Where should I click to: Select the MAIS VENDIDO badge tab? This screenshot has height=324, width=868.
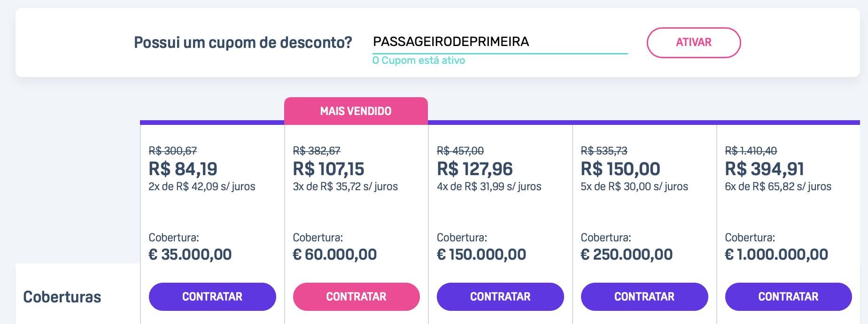(x=356, y=111)
